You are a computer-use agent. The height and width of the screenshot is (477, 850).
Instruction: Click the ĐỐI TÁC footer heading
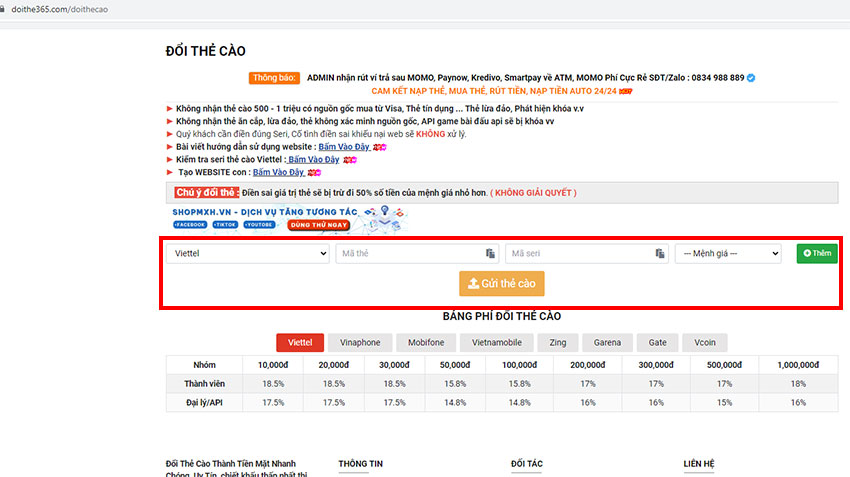pyautogui.click(x=526, y=464)
